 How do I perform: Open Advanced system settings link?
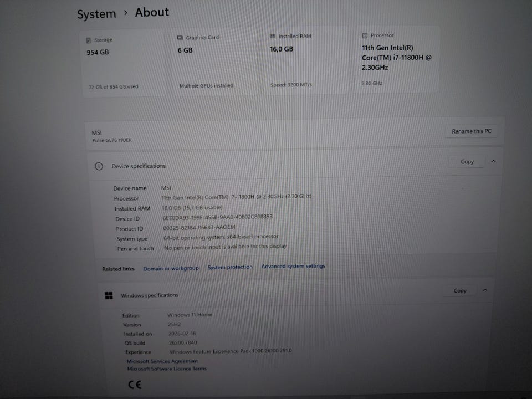click(293, 266)
